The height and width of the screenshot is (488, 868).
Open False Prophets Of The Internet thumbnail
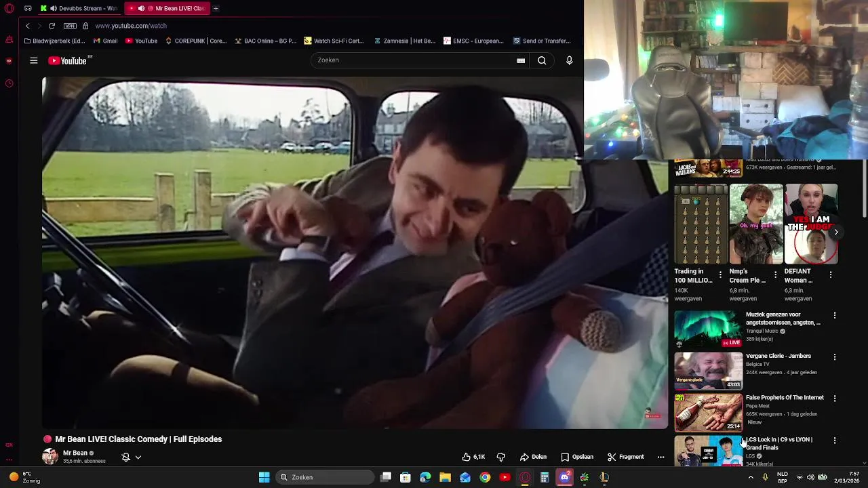(x=708, y=412)
